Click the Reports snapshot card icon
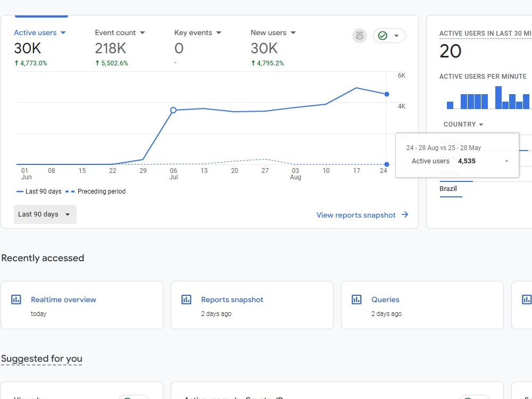532x399 pixels. (x=186, y=300)
